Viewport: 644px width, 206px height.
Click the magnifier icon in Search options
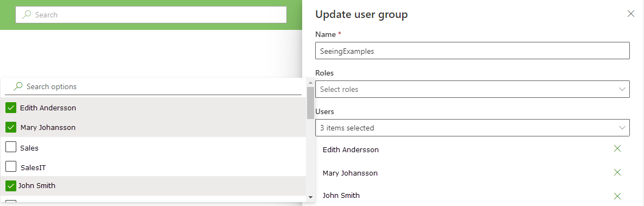[x=17, y=86]
